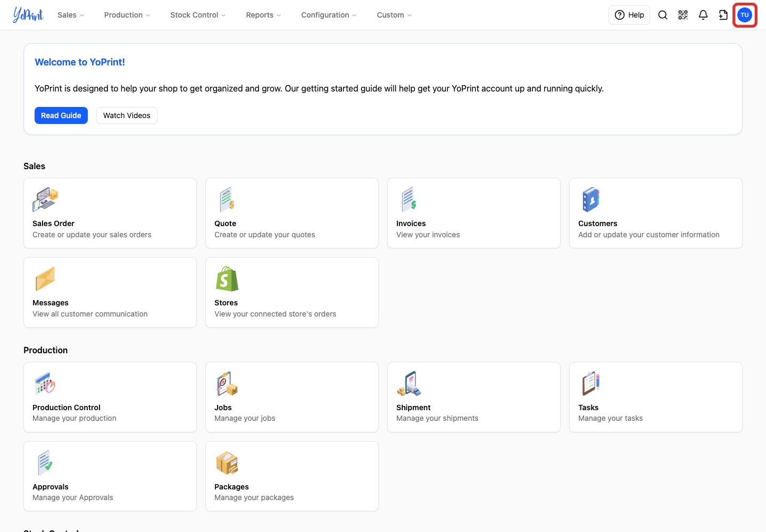Click the Invoices card icon
This screenshot has height=532, width=766.
coord(409,199)
